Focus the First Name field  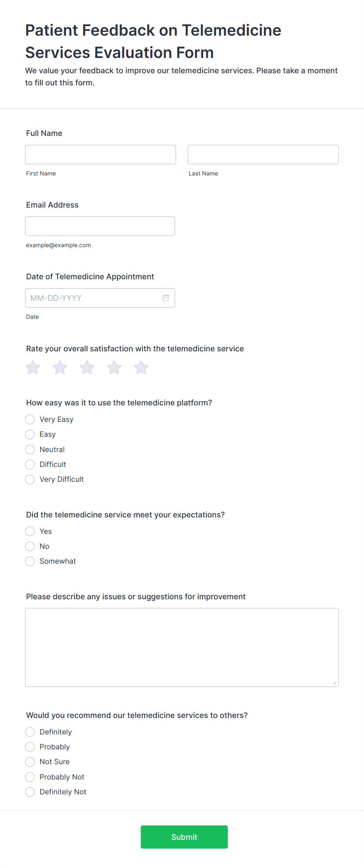(101, 154)
